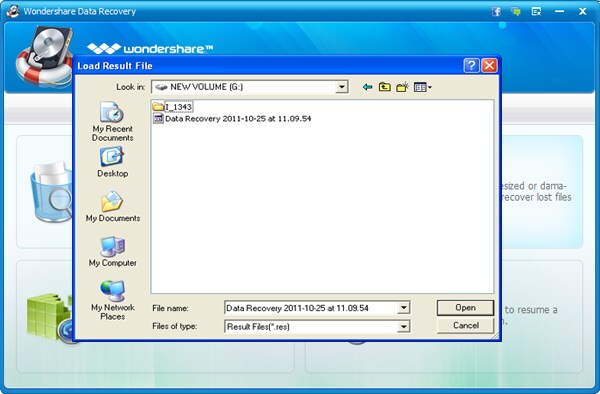Open My Network Places
The height and width of the screenshot is (394, 600).
[112, 300]
